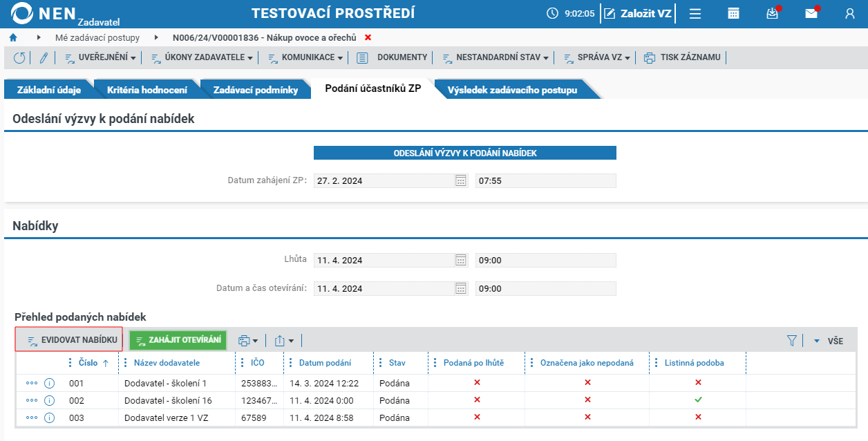This screenshot has height=441, width=868.
Task: Click the green ZAHÁJIT OTEVÍRÁNÍ button
Action: (x=178, y=340)
